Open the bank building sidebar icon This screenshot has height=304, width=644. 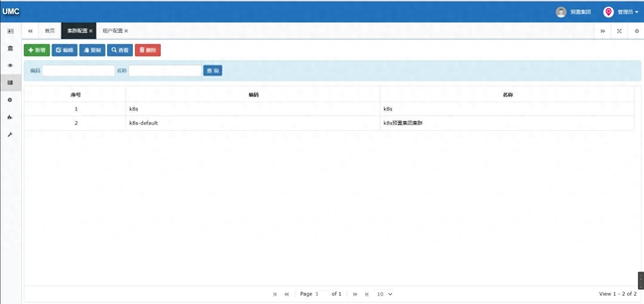coord(10,48)
